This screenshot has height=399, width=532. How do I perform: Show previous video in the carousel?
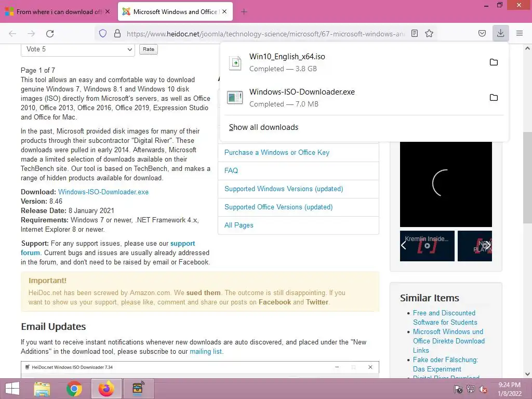click(403, 245)
